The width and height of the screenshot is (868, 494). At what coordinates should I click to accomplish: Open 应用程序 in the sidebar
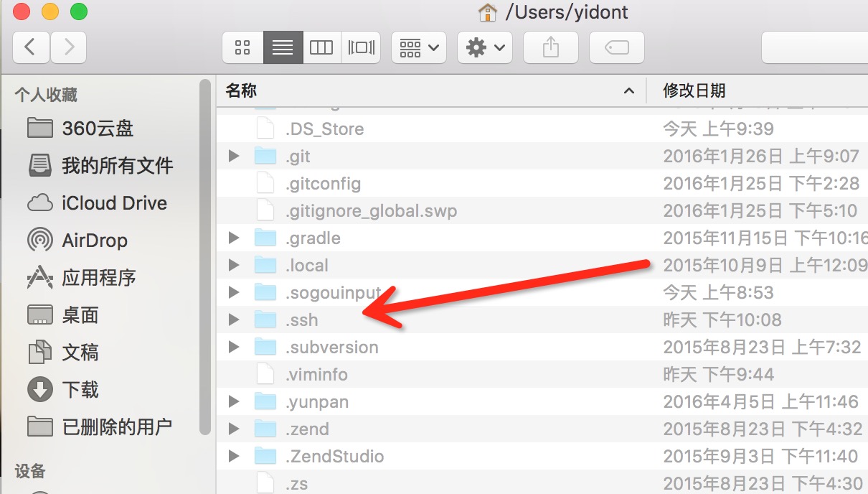[81, 278]
